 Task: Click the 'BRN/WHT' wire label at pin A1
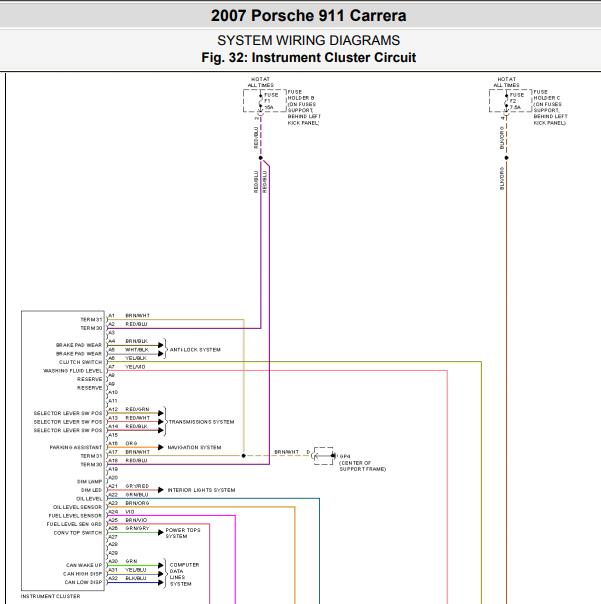tap(138, 316)
